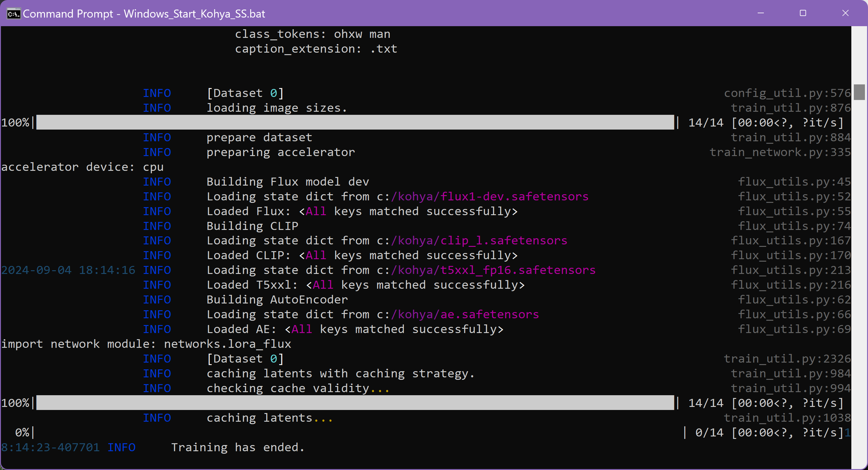Image resolution: width=868 pixels, height=470 pixels.
Task: Click the 'class_tokens: ohxw man' text
Action: point(312,34)
